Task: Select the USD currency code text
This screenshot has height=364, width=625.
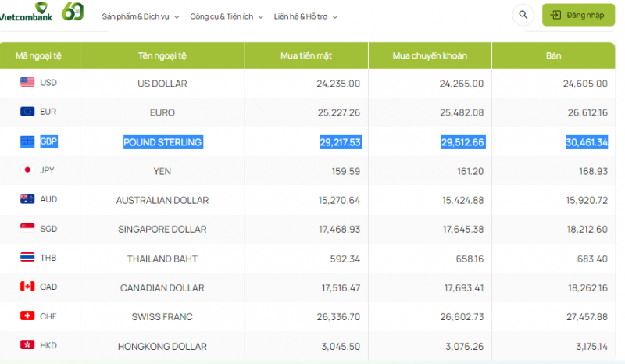Action: point(48,83)
